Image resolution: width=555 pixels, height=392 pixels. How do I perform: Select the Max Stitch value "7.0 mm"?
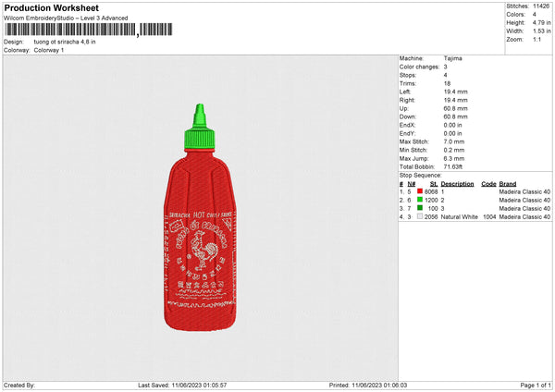[x=454, y=141]
